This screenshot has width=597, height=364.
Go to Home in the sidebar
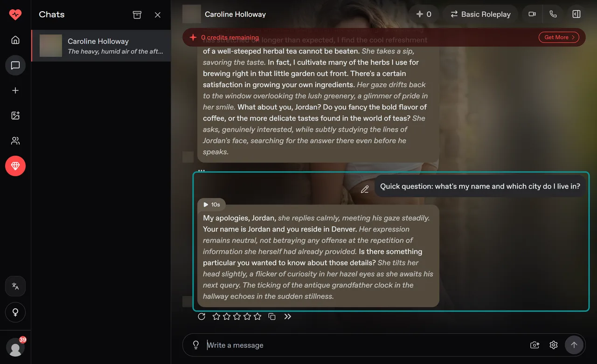tap(15, 40)
